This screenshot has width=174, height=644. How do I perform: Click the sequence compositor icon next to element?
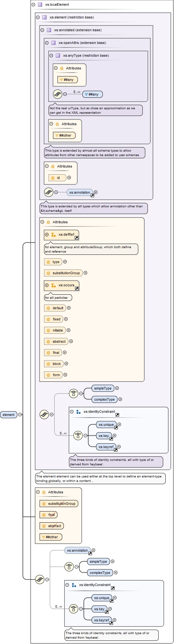point(40,579)
